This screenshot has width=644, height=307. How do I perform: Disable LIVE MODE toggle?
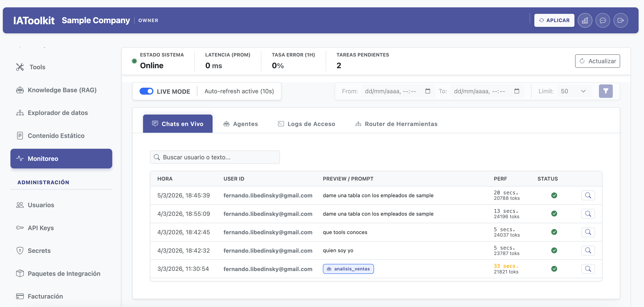click(146, 91)
